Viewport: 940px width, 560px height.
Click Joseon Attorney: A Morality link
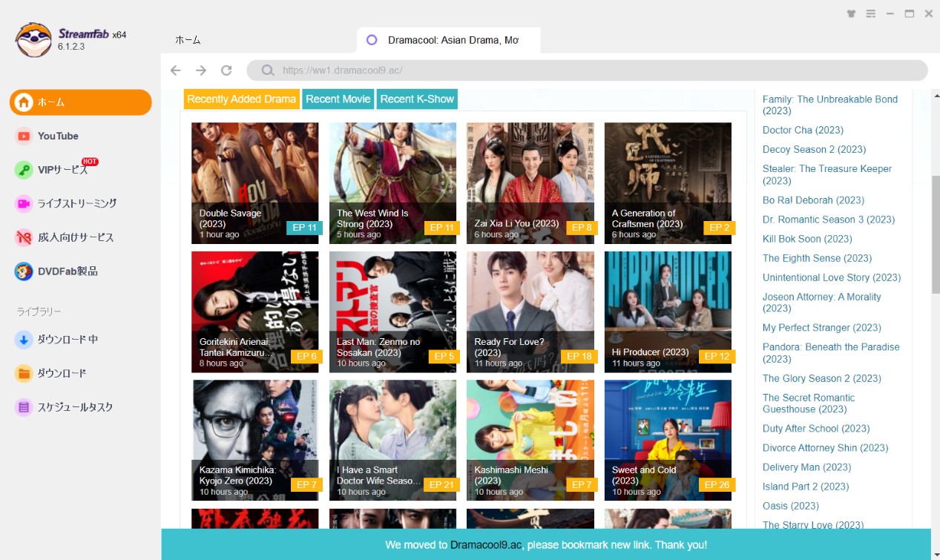tap(822, 303)
